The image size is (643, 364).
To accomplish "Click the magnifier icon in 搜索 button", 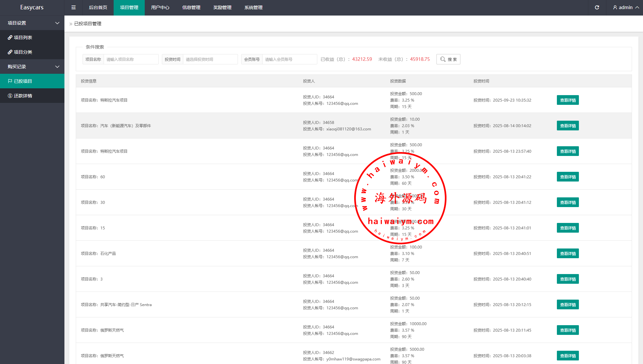I will click(443, 59).
